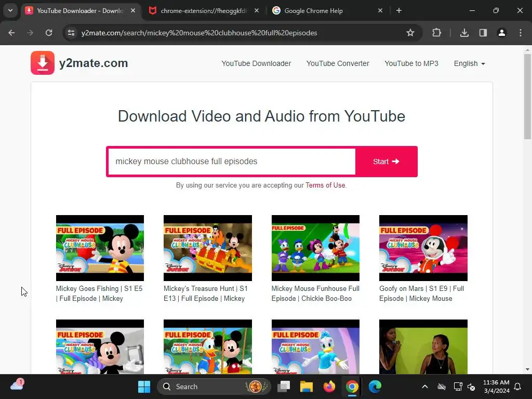Focus the video search input field
Image resolution: width=532 pixels, height=399 pixels.
[232, 162]
